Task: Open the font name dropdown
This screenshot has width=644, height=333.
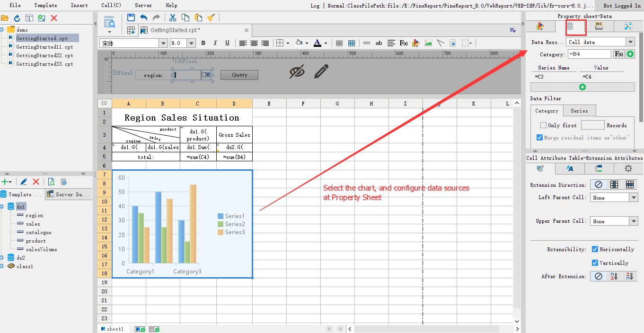Action: point(164,43)
